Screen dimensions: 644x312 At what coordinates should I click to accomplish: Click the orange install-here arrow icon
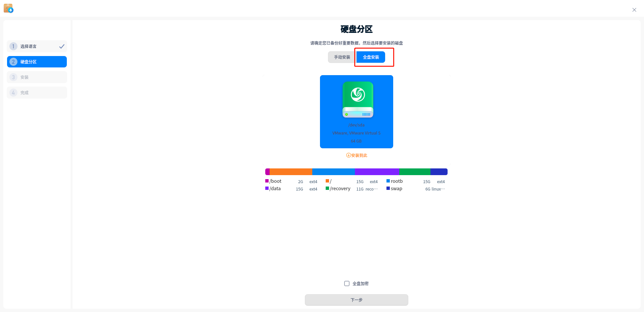(x=349, y=155)
